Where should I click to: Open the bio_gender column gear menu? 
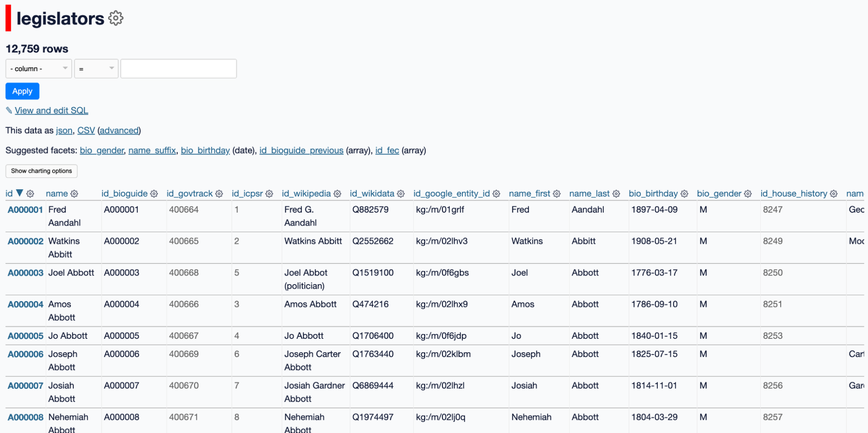click(748, 194)
